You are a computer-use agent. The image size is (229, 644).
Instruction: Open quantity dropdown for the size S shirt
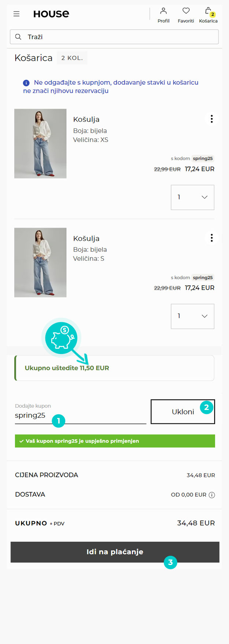point(192,316)
